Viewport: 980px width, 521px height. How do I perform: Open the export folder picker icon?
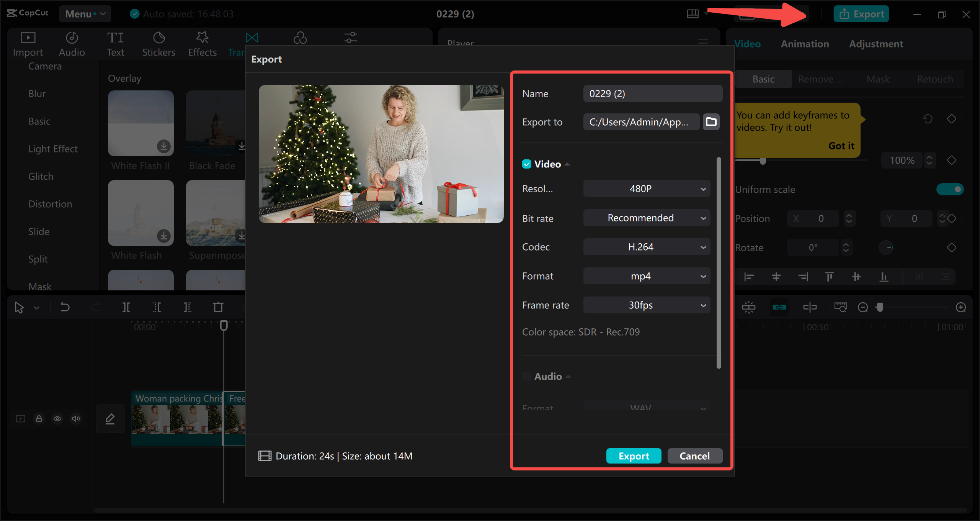click(x=711, y=122)
